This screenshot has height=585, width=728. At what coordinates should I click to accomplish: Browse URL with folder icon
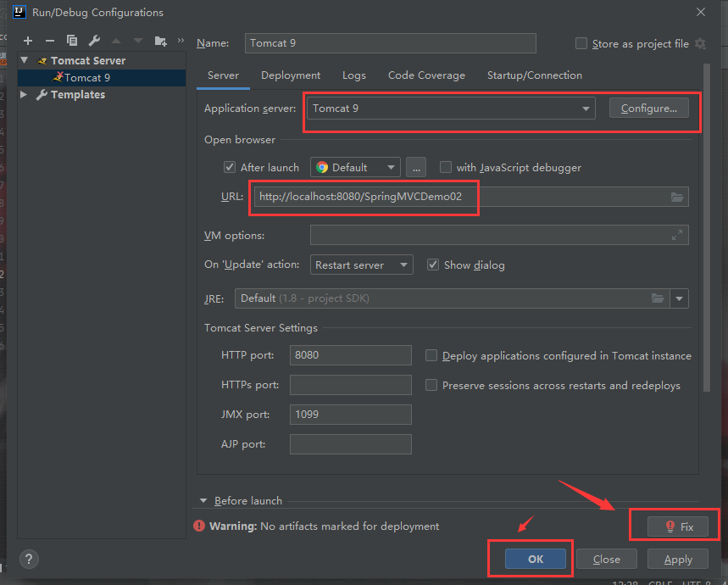coord(677,197)
